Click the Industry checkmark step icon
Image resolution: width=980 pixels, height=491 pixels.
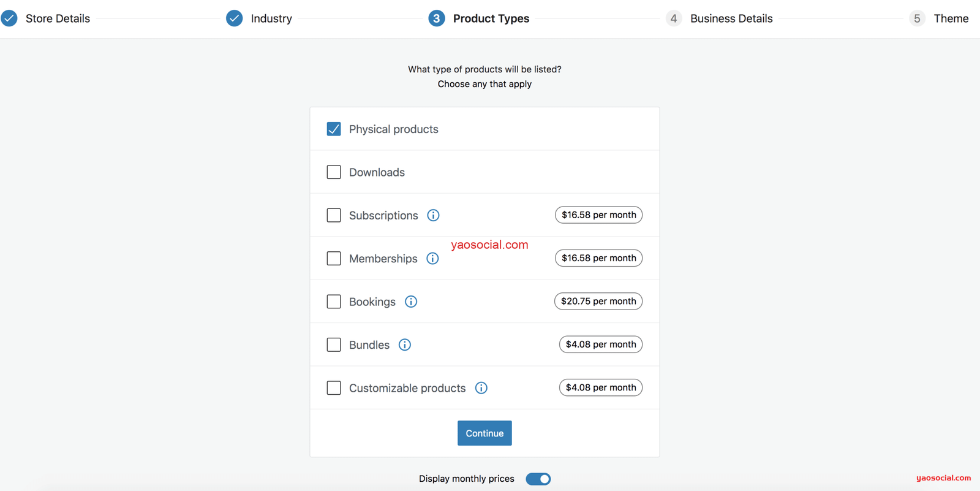click(x=234, y=18)
